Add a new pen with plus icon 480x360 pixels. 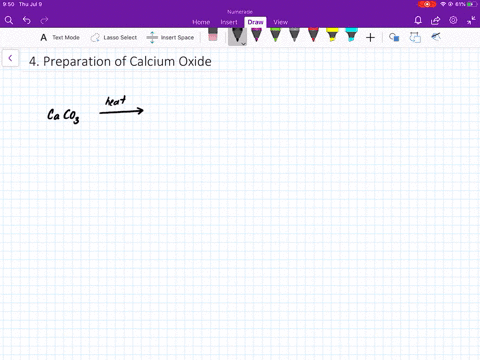[370, 38]
